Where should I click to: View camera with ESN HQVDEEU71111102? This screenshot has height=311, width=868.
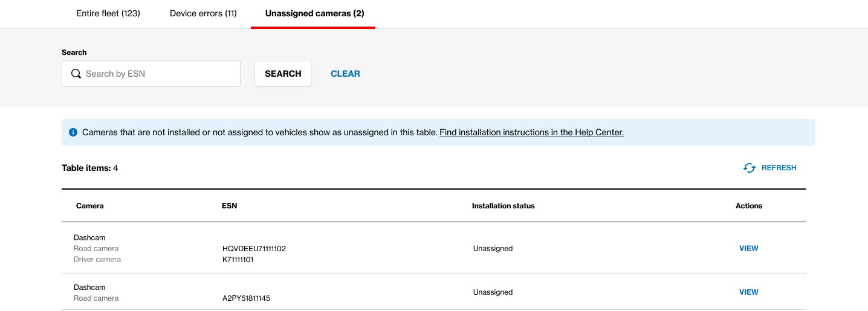click(x=749, y=248)
